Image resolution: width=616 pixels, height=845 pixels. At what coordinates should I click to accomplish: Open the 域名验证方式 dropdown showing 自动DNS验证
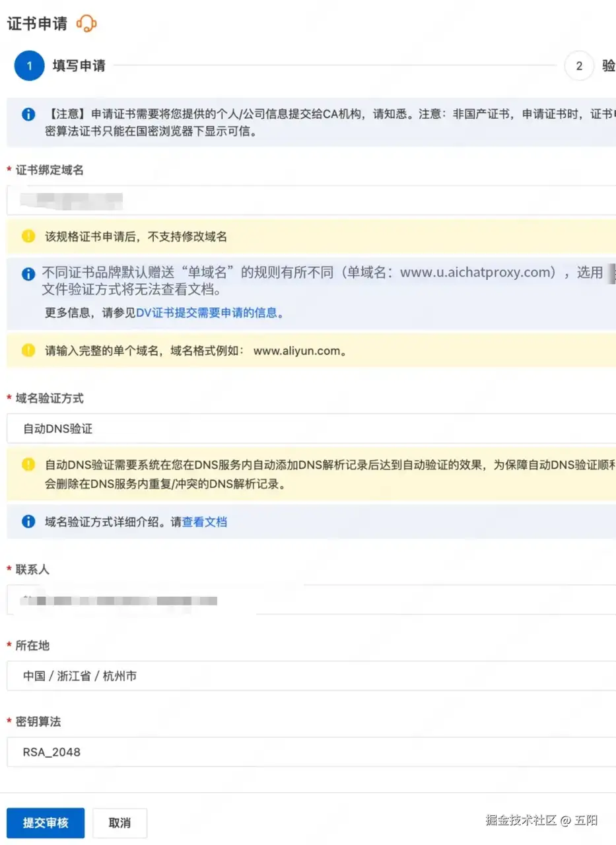point(311,428)
